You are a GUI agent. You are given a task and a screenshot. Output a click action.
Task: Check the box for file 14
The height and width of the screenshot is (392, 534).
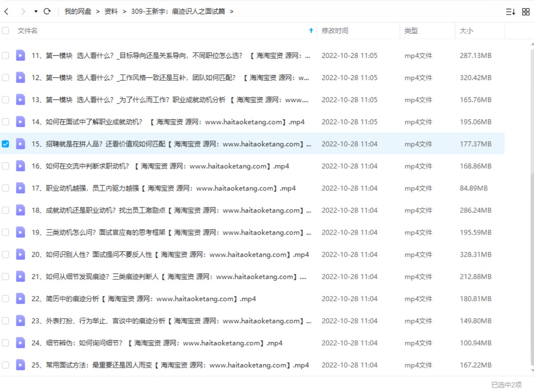click(x=5, y=122)
